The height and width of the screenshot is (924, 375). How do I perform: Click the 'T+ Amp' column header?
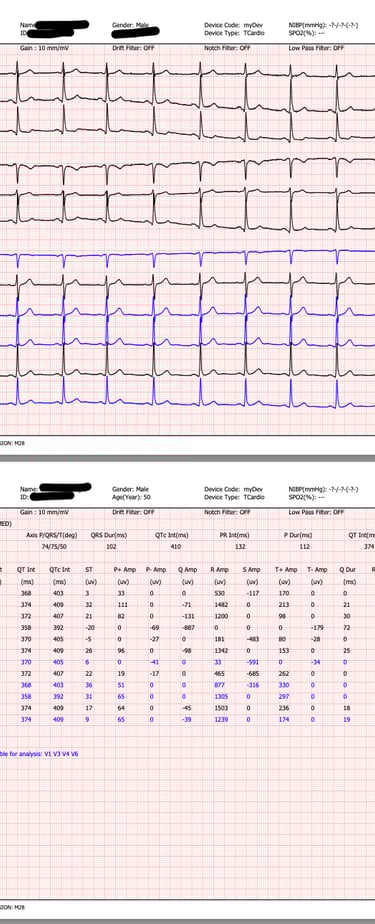click(285, 570)
